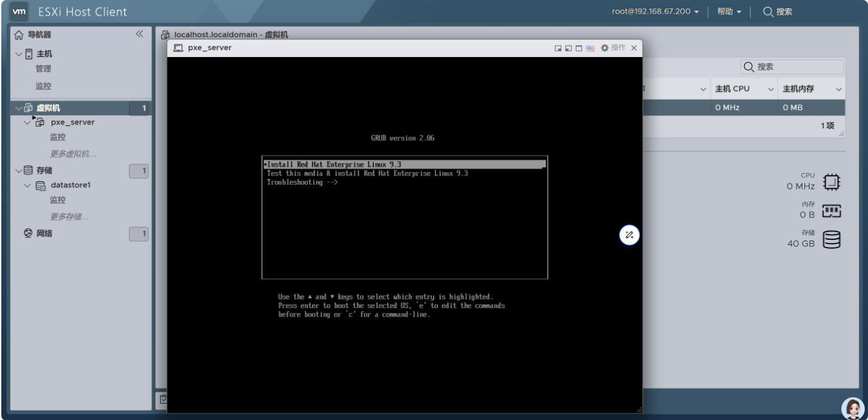
Task: Click the 存储 count badge showing 1
Action: pyautogui.click(x=140, y=171)
